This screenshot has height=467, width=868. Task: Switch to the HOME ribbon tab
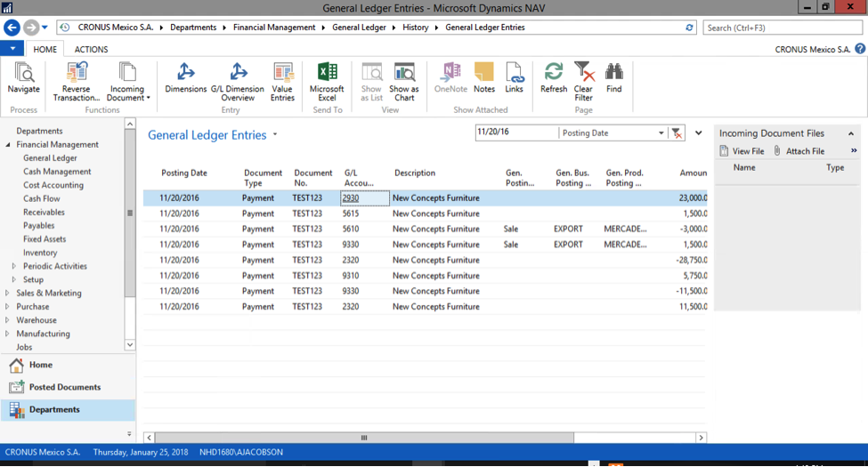[45, 49]
